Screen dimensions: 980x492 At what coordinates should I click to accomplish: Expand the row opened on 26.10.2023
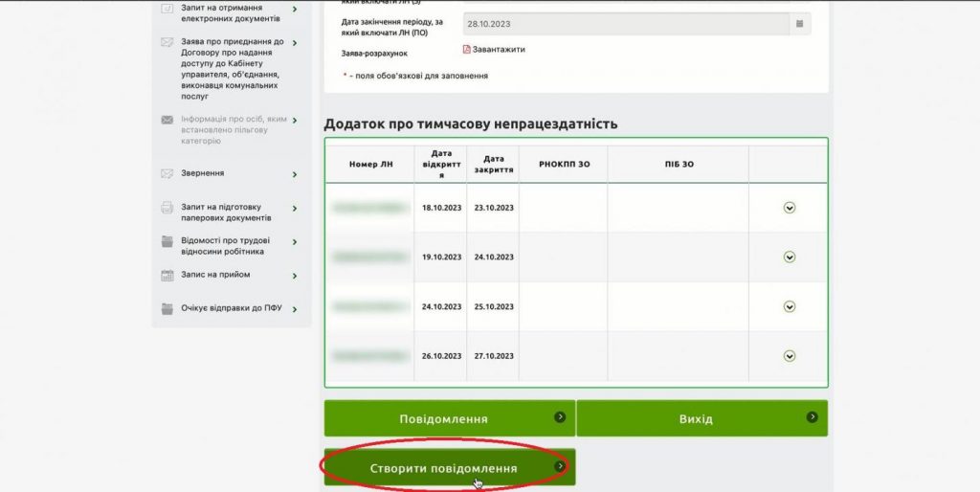tap(790, 356)
